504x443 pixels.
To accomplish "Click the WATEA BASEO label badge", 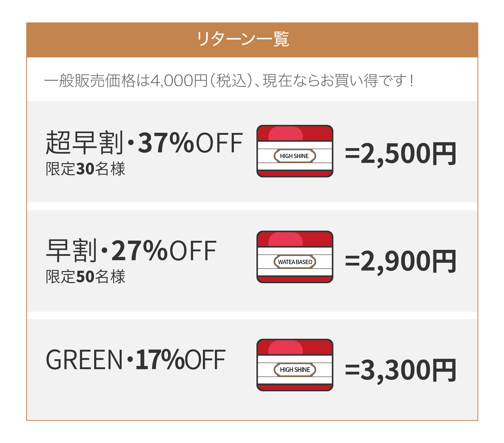I will coord(295,262).
